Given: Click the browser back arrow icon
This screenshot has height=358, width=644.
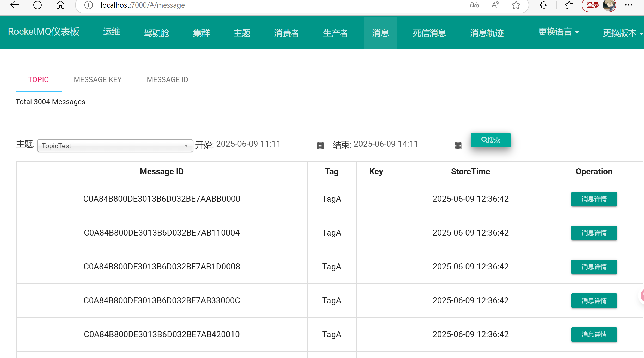Looking at the screenshot, I should point(15,5).
